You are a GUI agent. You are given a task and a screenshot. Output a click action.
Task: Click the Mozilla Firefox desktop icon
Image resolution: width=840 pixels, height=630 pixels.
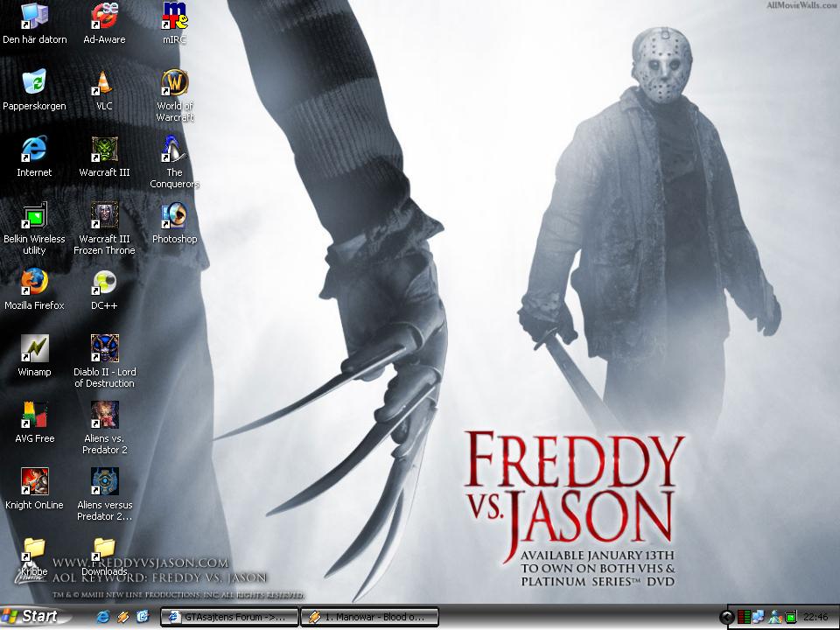pyautogui.click(x=34, y=290)
